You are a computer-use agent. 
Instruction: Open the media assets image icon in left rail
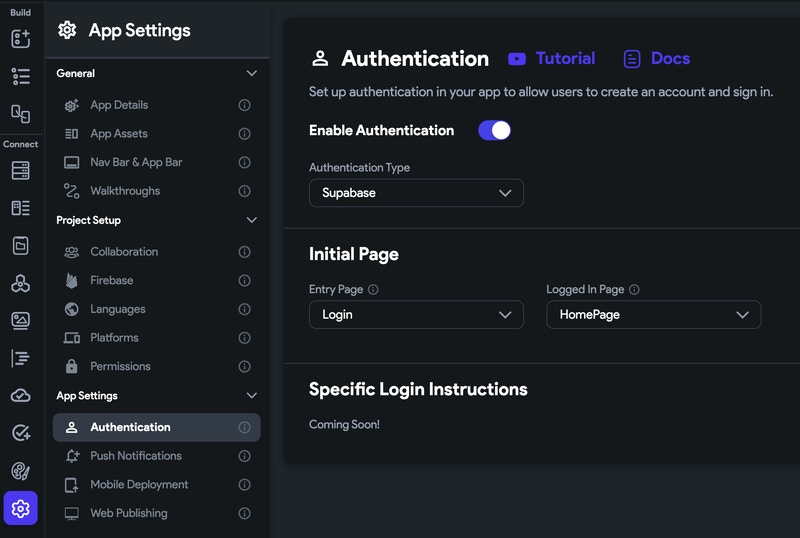click(20, 321)
